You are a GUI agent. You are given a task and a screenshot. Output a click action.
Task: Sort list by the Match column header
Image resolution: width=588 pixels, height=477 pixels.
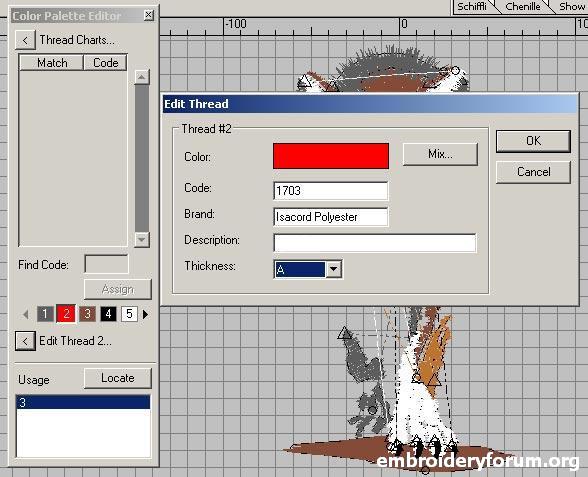pyautogui.click(x=52, y=63)
